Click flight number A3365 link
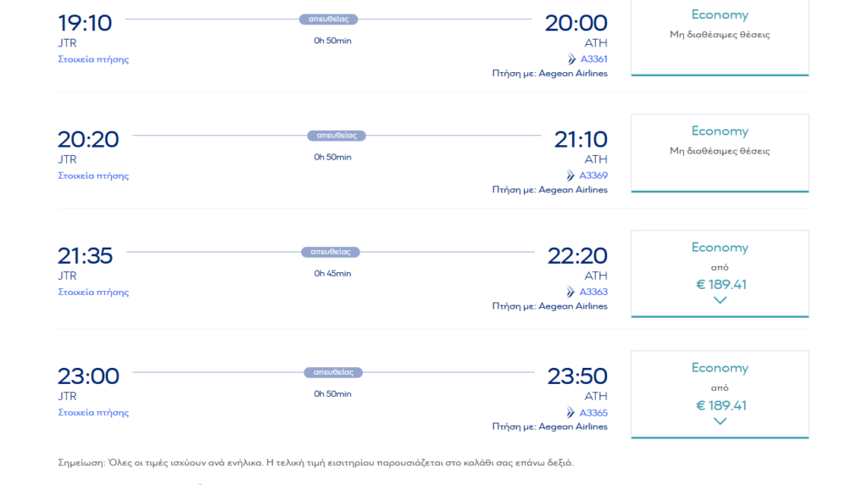Screen dimensions: 868x485 pyautogui.click(x=593, y=413)
